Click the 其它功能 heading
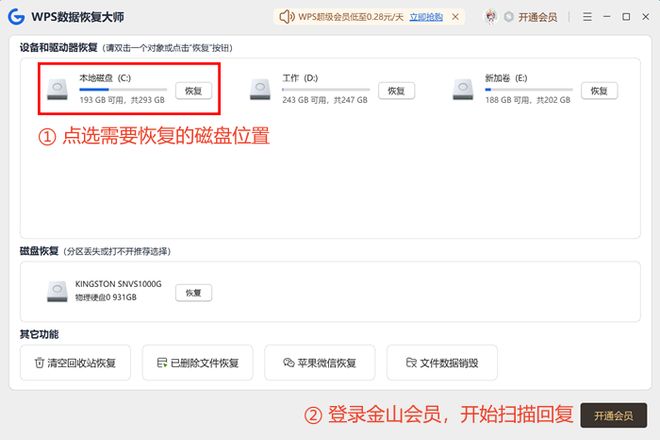 pos(39,334)
